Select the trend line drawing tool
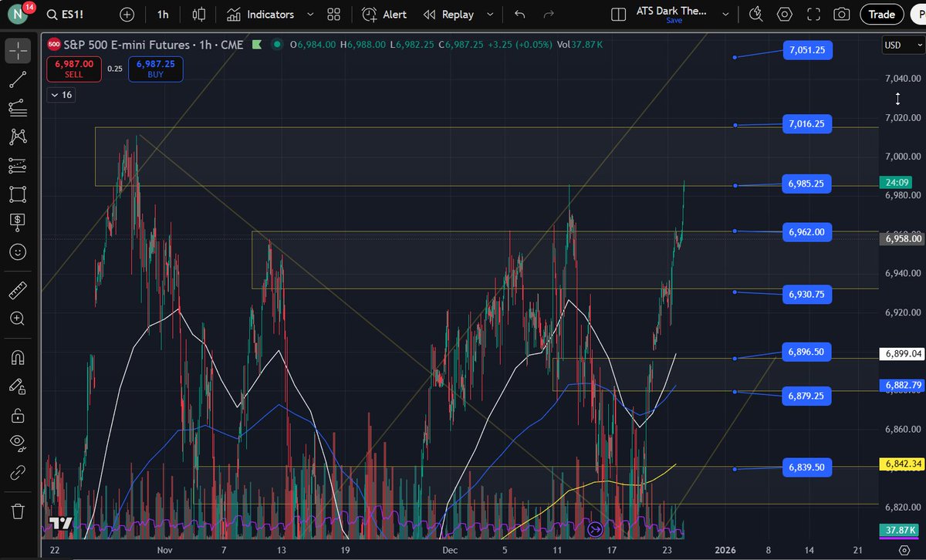Image resolution: width=926 pixels, height=560 pixels. [x=19, y=79]
